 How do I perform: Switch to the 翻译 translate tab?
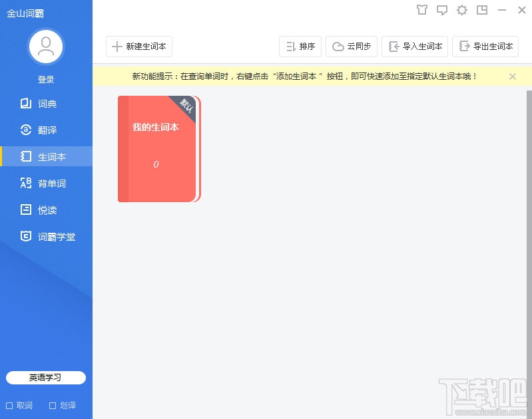(x=46, y=130)
